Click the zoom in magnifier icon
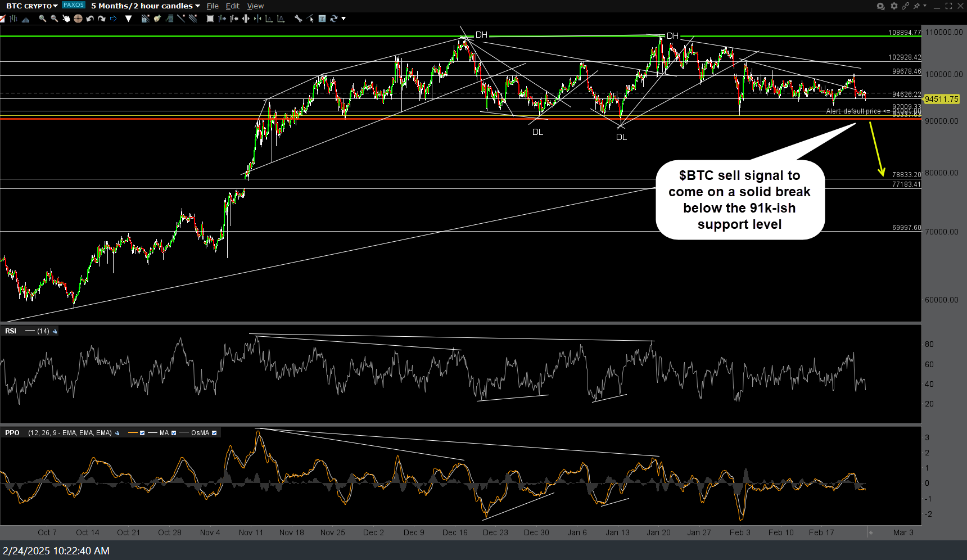Screen dimensions: 967x560 click(42, 19)
